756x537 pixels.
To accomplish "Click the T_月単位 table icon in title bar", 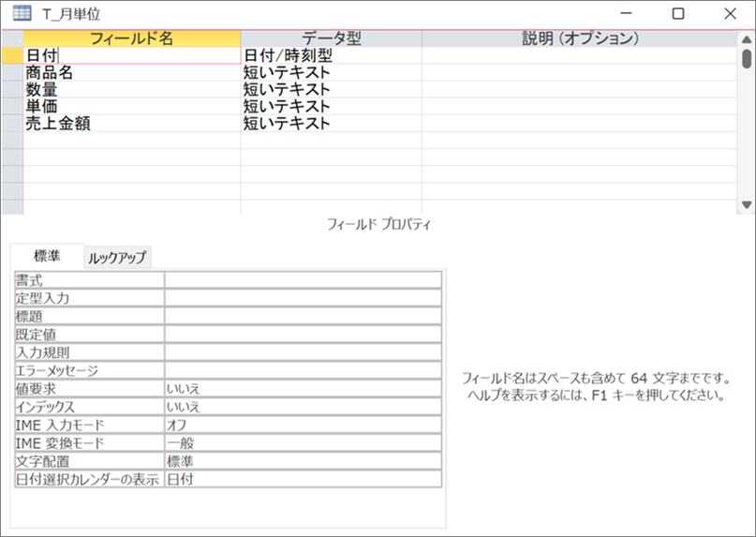I will pyautogui.click(x=22, y=14).
